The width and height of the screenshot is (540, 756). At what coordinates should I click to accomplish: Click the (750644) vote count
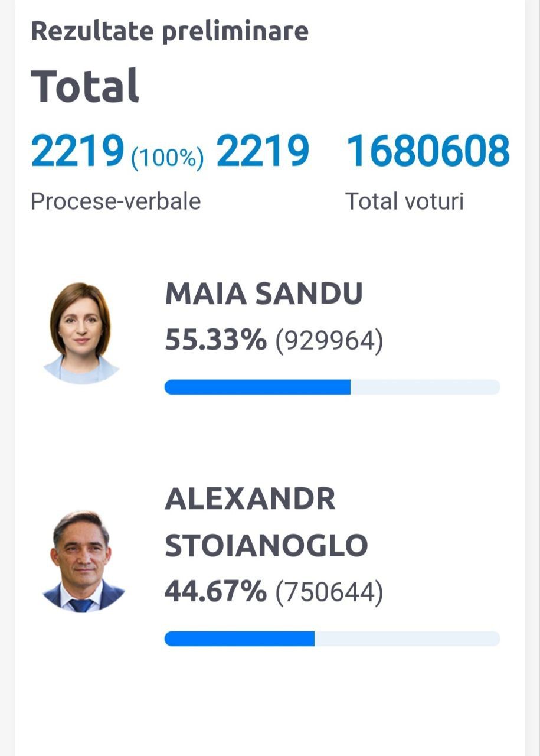[x=329, y=593]
